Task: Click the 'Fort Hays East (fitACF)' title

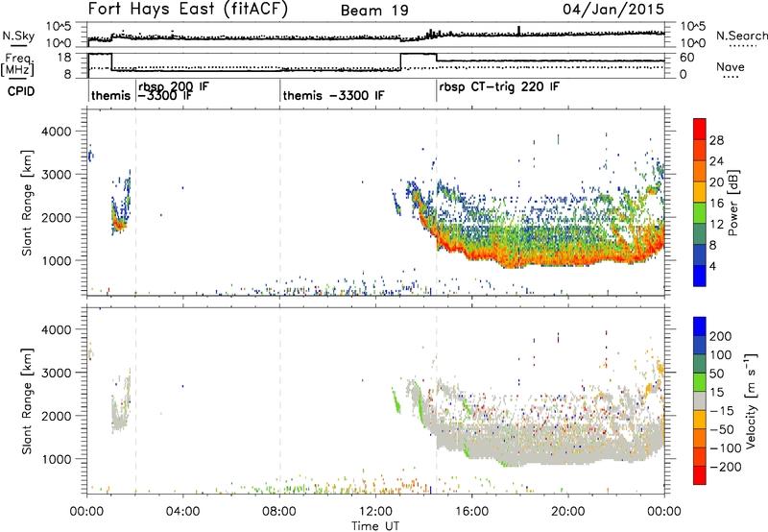Action: [x=188, y=10]
